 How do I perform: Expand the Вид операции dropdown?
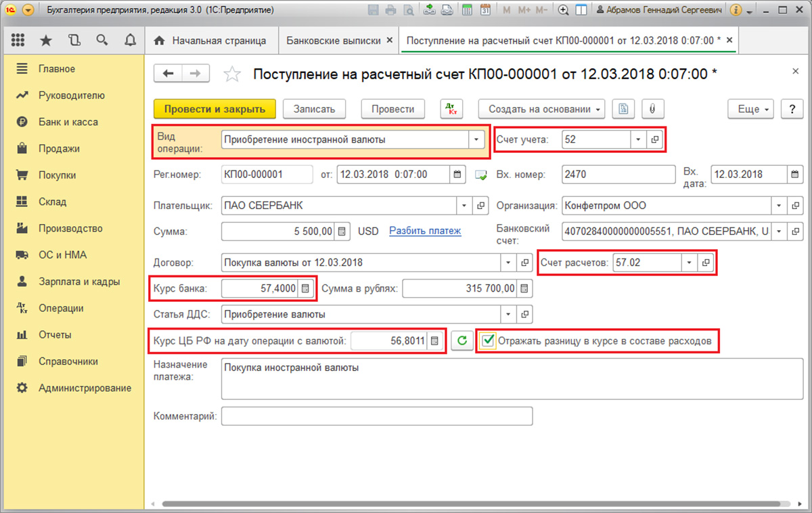477,140
